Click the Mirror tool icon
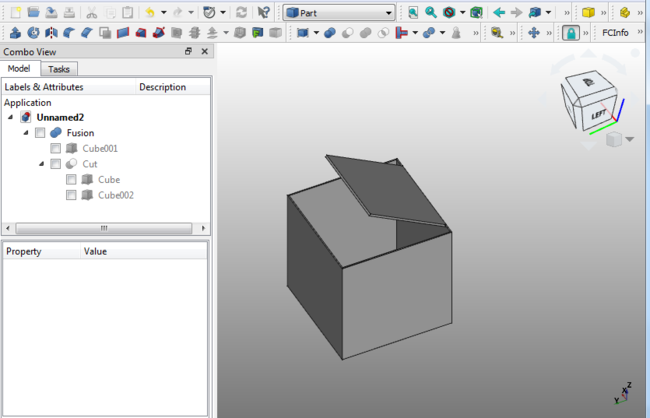This screenshot has height=418, width=650. point(51,33)
